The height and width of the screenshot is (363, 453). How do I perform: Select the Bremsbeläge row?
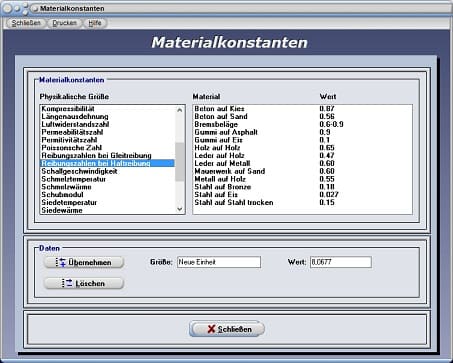tap(302, 124)
